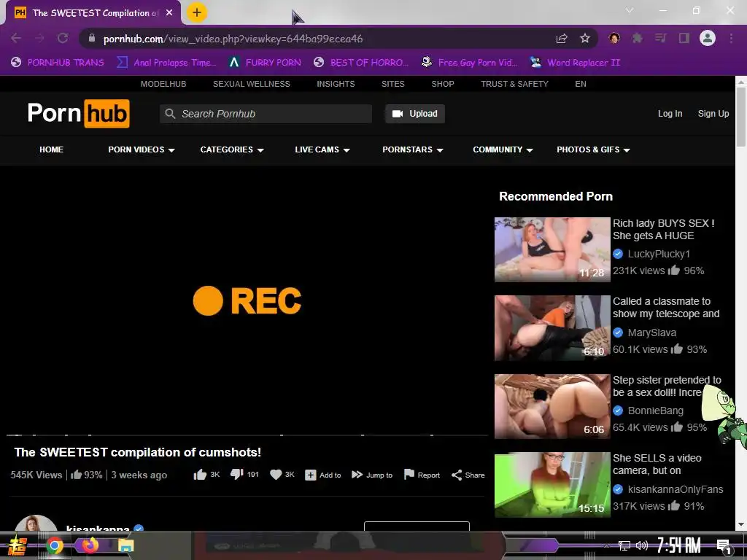Click the page vertical scrollbar thumb
747x560 pixels.
point(741,117)
